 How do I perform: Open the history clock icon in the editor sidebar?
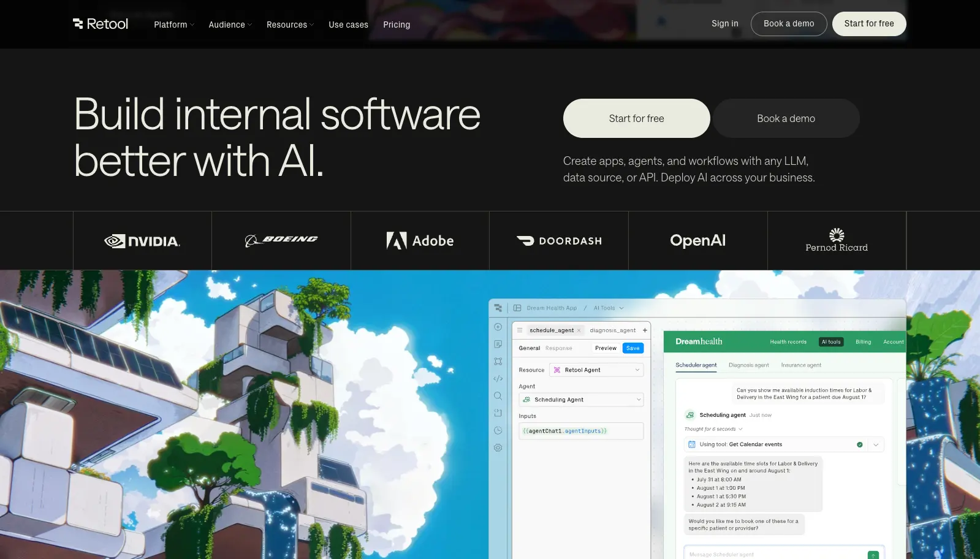click(498, 430)
